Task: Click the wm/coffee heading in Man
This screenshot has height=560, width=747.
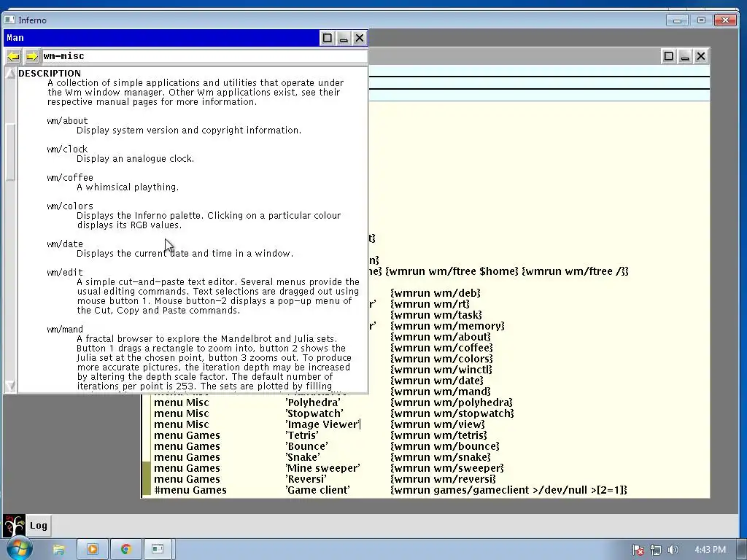Action: tap(70, 178)
